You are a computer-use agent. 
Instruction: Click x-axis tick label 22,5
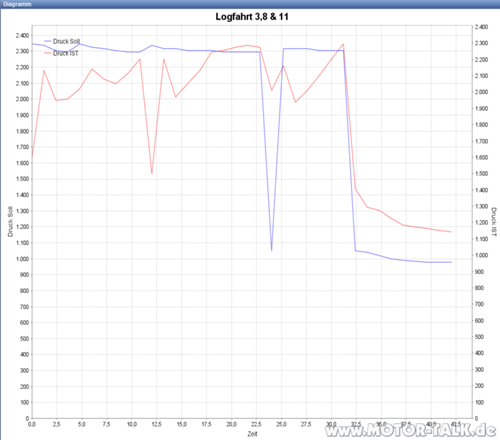pyautogui.click(x=256, y=424)
